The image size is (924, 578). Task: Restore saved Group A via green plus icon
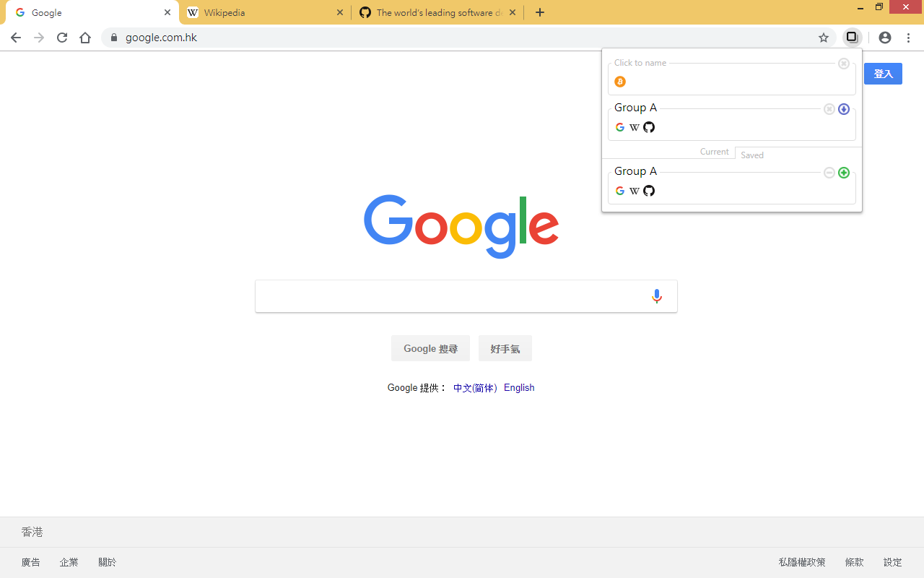(x=844, y=173)
